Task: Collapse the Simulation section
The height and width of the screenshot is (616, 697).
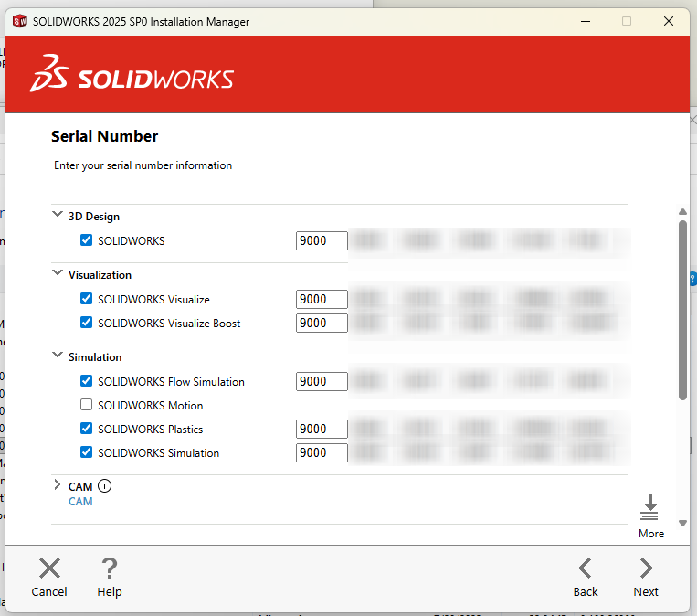Action: [58, 355]
